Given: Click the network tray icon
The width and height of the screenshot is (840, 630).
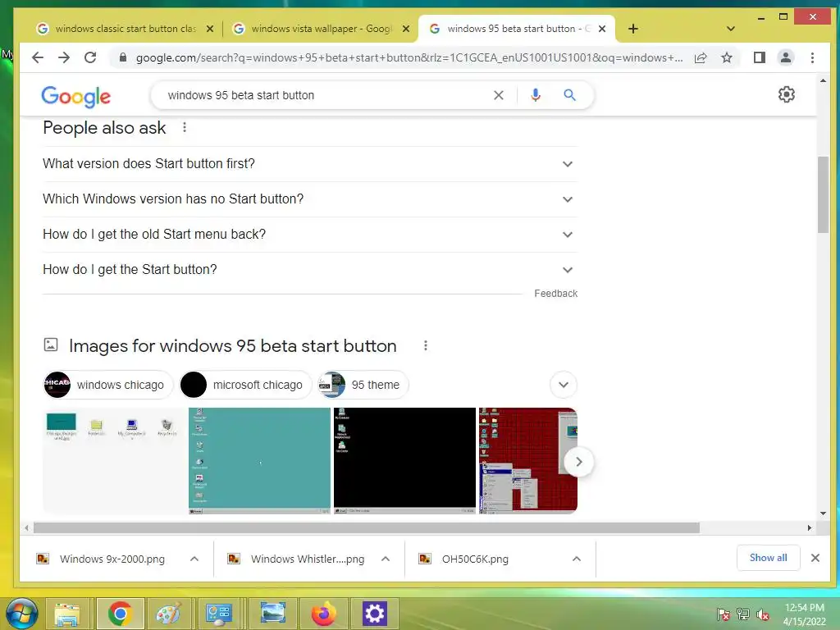Looking at the screenshot, I should [743, 614].
